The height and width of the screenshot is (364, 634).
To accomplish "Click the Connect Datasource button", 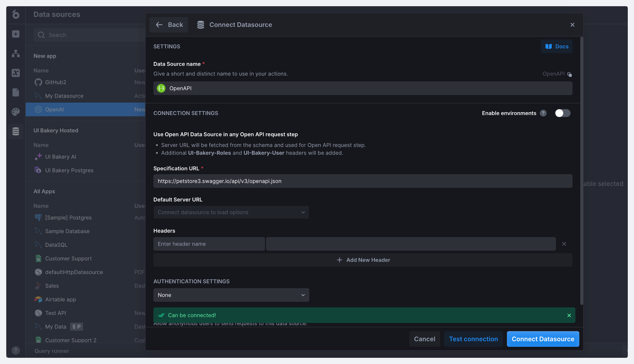I will (543, 339).
